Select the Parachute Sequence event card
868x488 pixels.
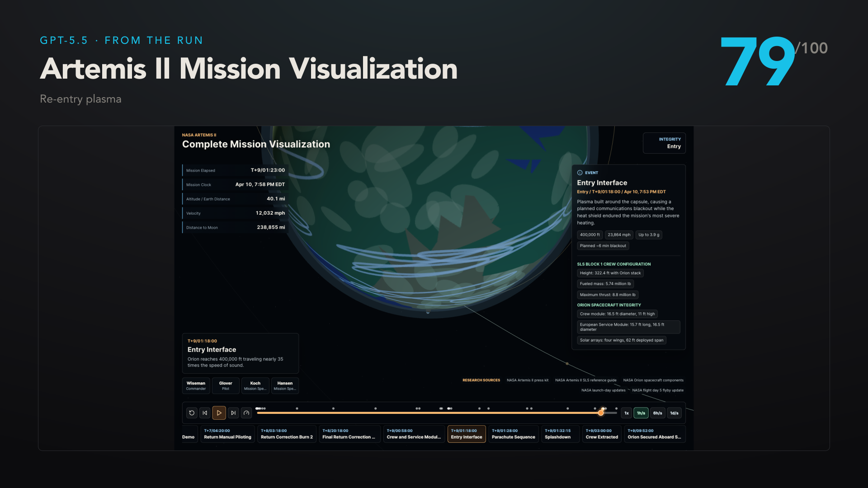click(514, 434)
